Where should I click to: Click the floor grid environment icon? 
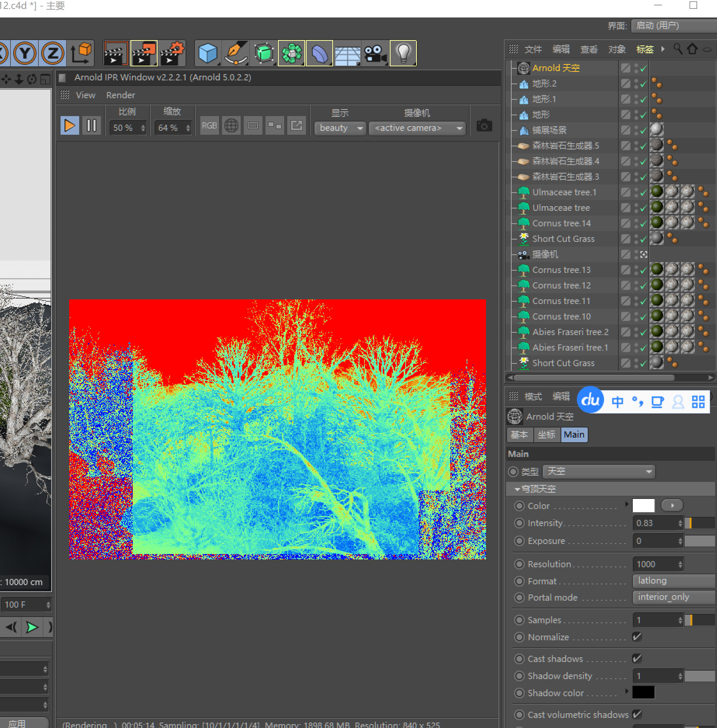click(x=347, y=53)
